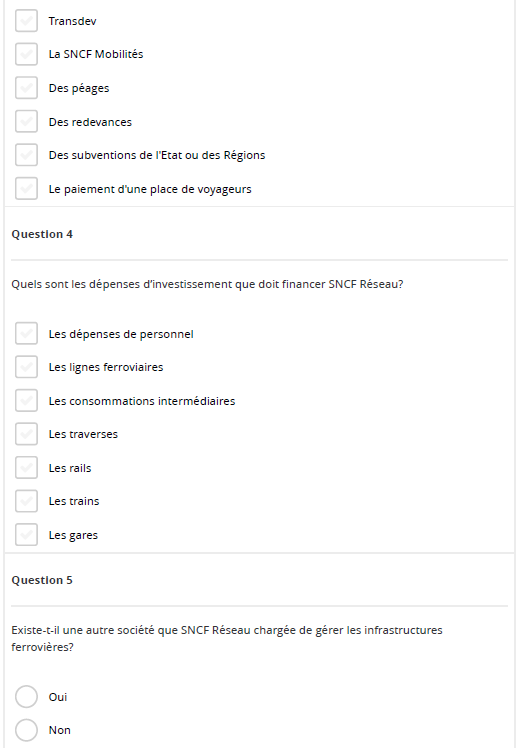This screenshot has height=748, width=521.
Task: Select the Les trains checkbox
Action: click(26, 501)
